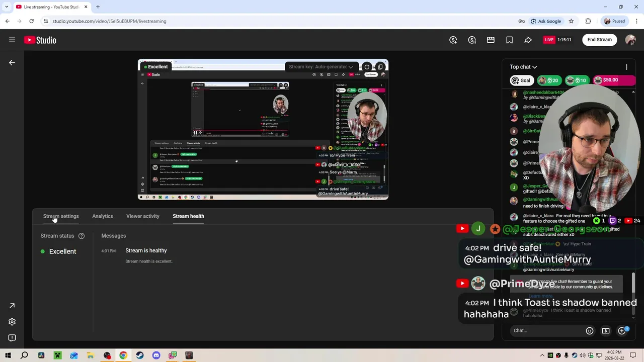The height and width of the screenshot is (362, 644).
Task: Open the channel account avatar menu
Action: pyautogui.click(x=630, y=40)
